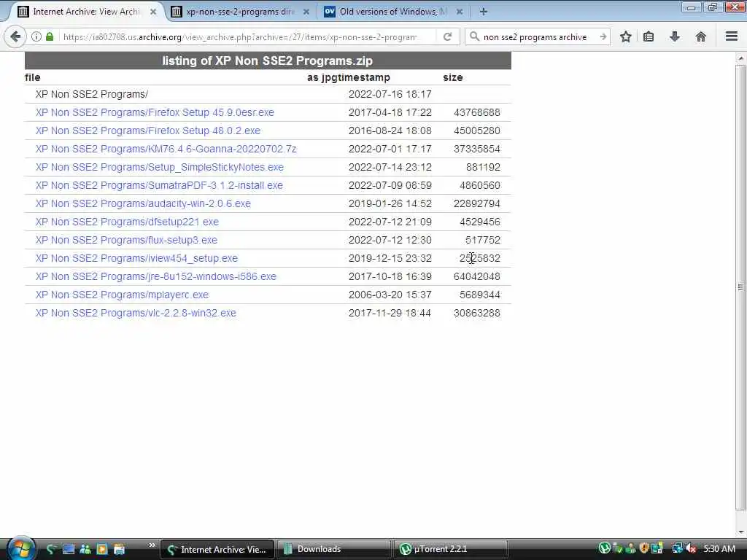Image resolution: width=747 pixels, height=560 pixels.
Task: Download iview454_setup.exe
Action: [136, 258]
